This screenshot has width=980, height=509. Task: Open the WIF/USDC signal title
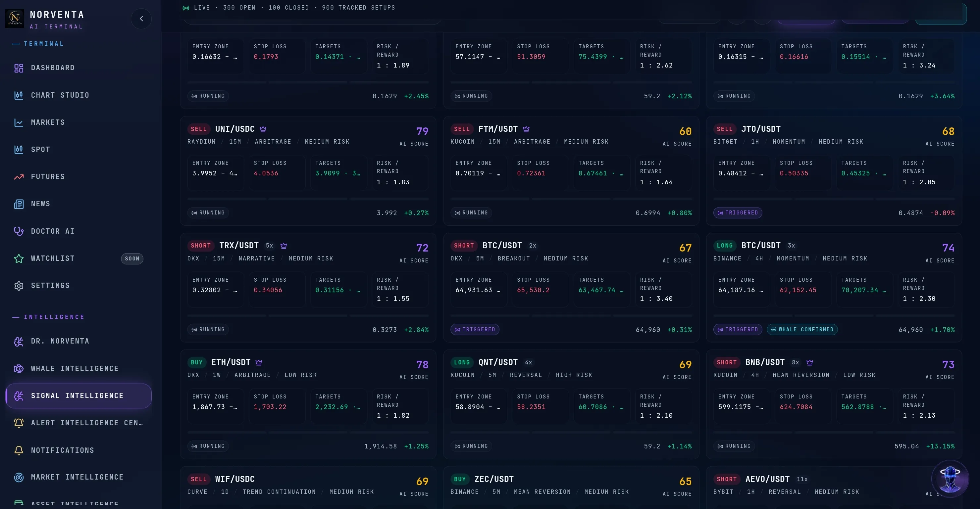pyautogui.click(x=235, y=479)
